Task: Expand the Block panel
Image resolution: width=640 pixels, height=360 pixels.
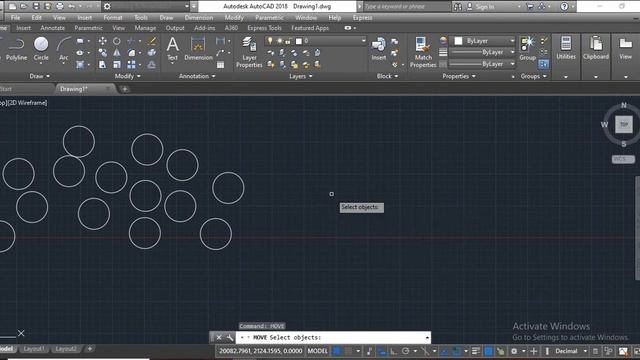Action: [x=387, y=76]
